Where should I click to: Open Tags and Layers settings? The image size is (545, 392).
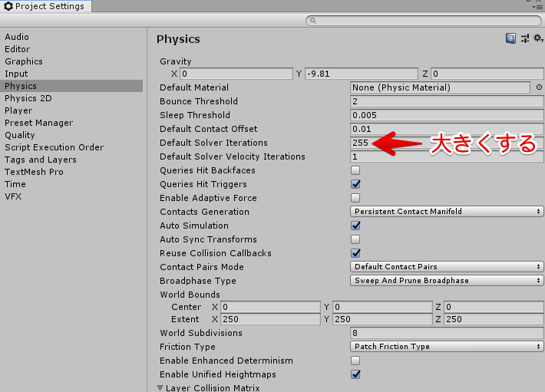(x=71, y=160)
